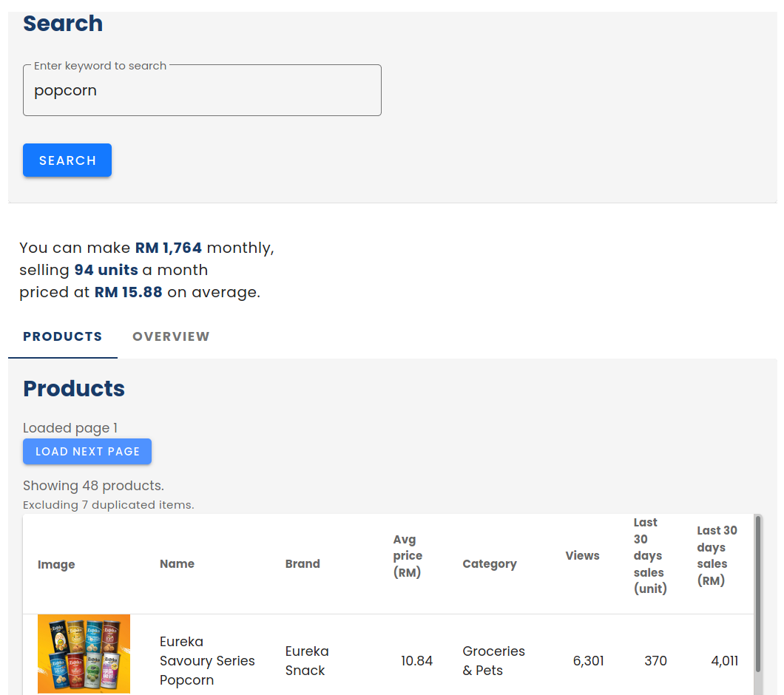784x695 pixels.
Task: Click the Showing 48 products text
Action: point(93,486)
